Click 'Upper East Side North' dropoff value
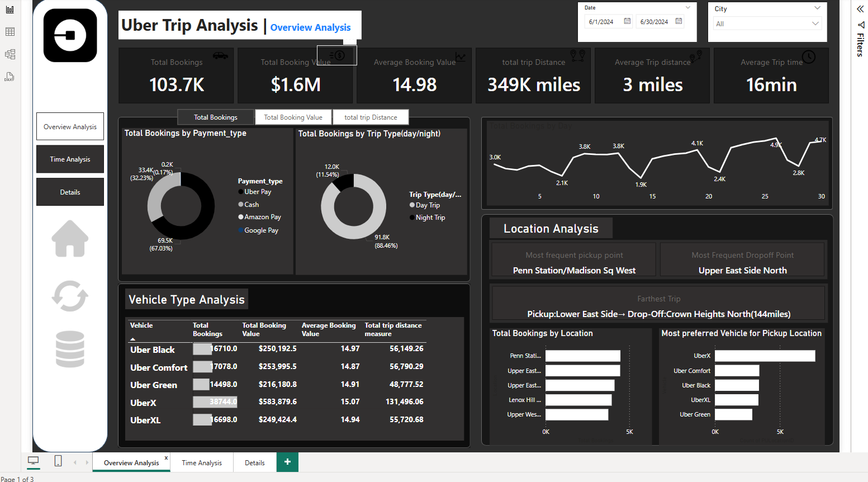Viewport: 868px width, 482px height. (743, 271)
